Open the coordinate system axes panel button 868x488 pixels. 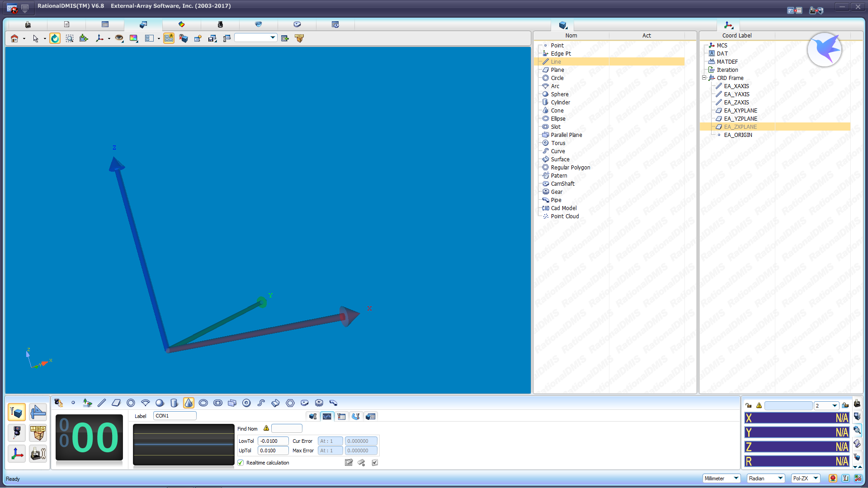(17, 454)
